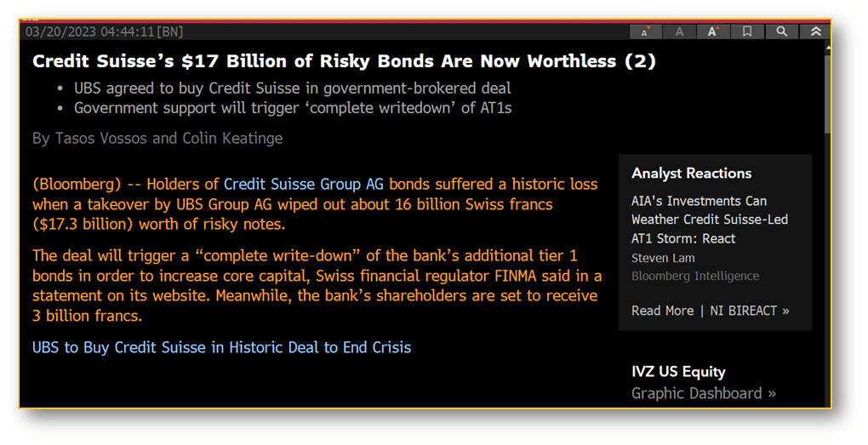Image resolution: width=868 pixels, height=445 pixels.
Task: Click author name Tasos Vossos
Action: [x=100, y=139]
